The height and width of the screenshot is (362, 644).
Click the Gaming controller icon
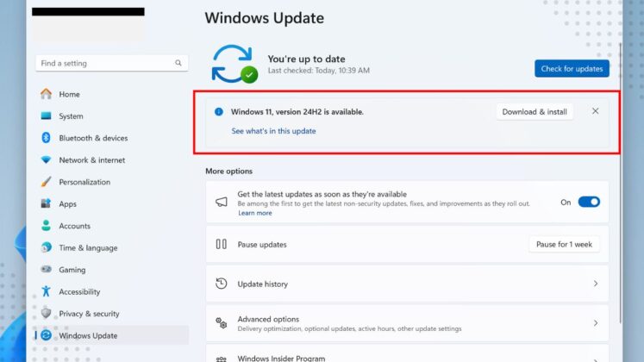click(x=46, y=269)
